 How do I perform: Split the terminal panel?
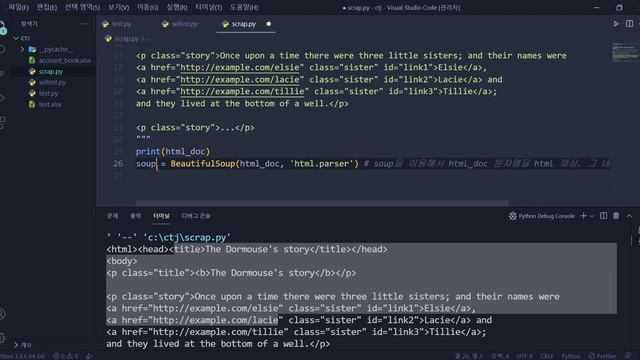pyautogui.click(x=603, y=216)
